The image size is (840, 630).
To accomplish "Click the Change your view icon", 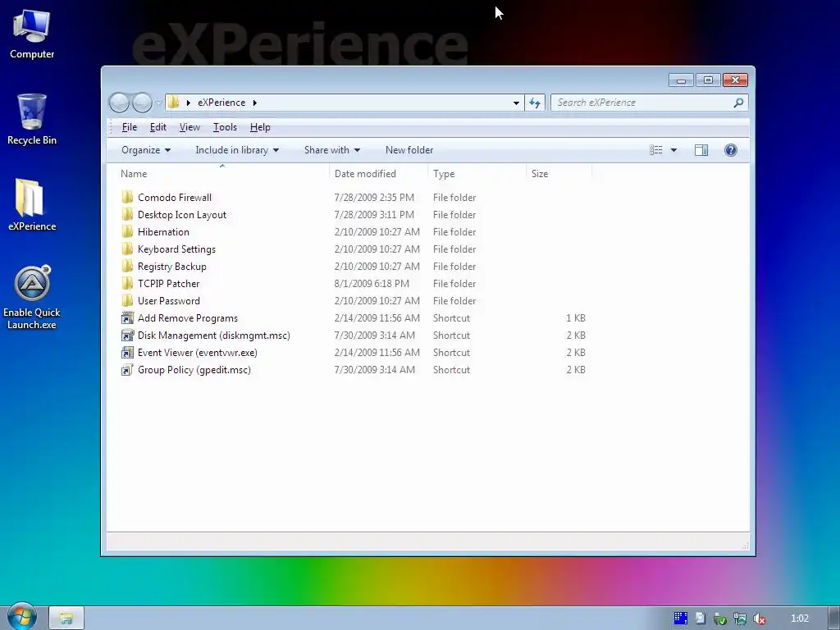I will click(x=655, y=150).
